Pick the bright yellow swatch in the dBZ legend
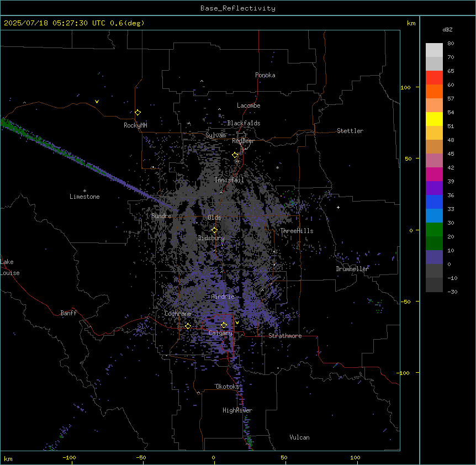The image size is (476, 465). point(434,119)
